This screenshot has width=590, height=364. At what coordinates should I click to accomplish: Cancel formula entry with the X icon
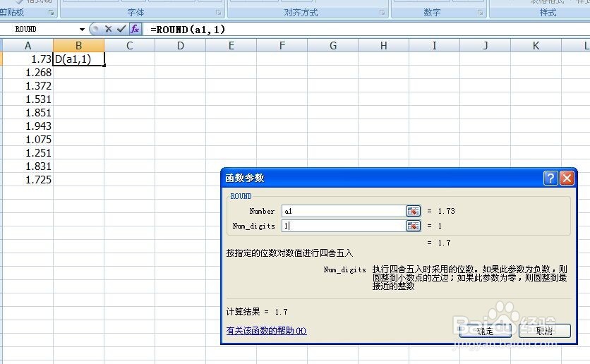[x=109, y=29]
